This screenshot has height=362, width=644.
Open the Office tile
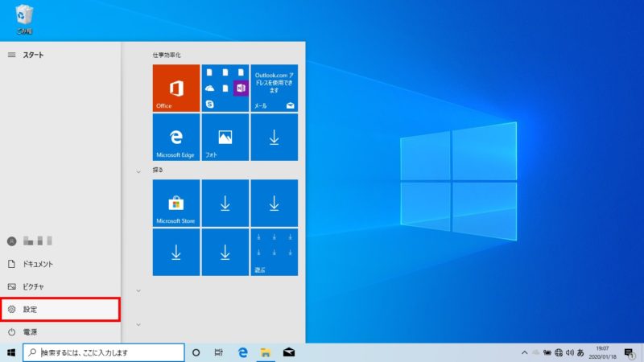tap(176, 88)
